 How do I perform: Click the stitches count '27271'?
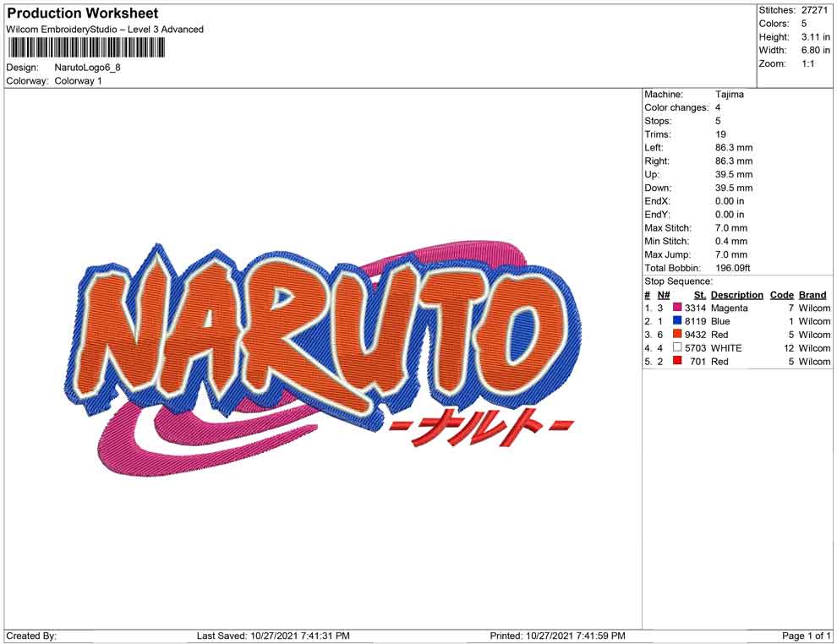click(814, 10)
